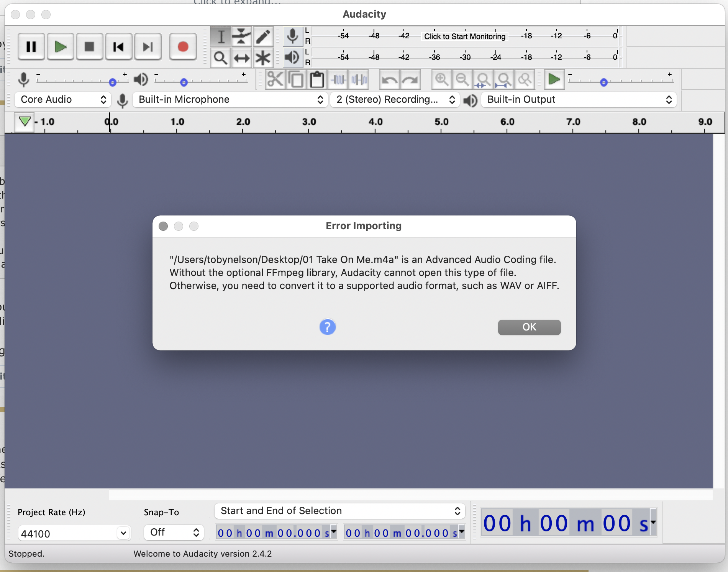Viewport: 728px width, 572px height.
Task: Click the Zoom Out icon
Action: [x=462, y=80]
